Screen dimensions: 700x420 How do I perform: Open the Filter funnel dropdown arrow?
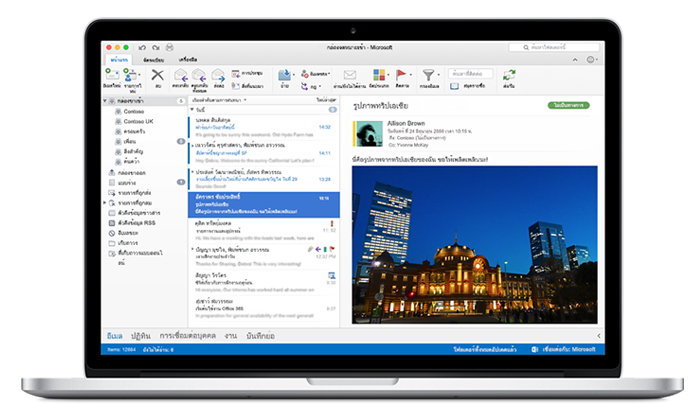pyautogui.click(x=438, y=75)
